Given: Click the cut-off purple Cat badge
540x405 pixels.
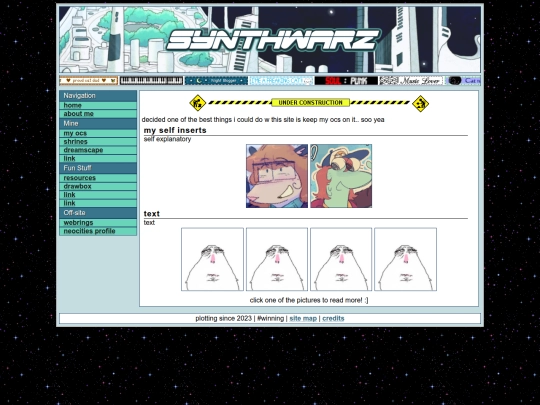Looking at the screenshot, I should (x=463, y=81).
